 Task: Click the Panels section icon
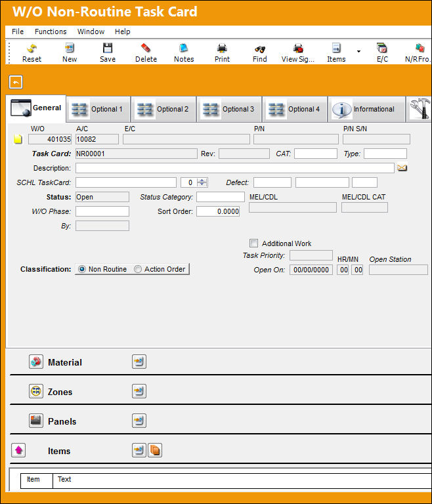tap(35, 421)
